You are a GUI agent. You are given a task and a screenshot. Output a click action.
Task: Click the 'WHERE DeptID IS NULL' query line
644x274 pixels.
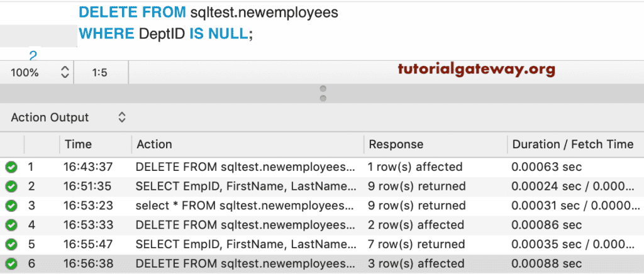165,34
